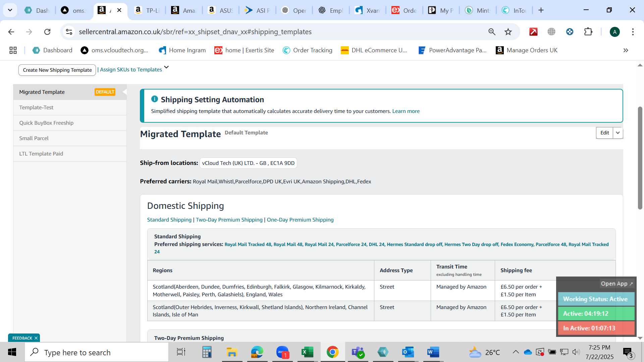Open Microsoft Teams from the taskbar
Image resolution: width=644 pixels, height=362 pixels.
click(358, 352)
